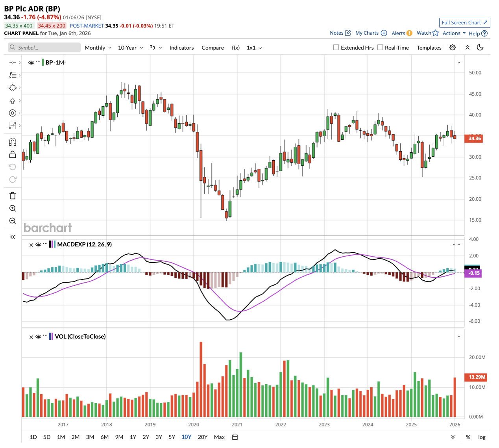Expand the 10-Year period dropdown

130,48
